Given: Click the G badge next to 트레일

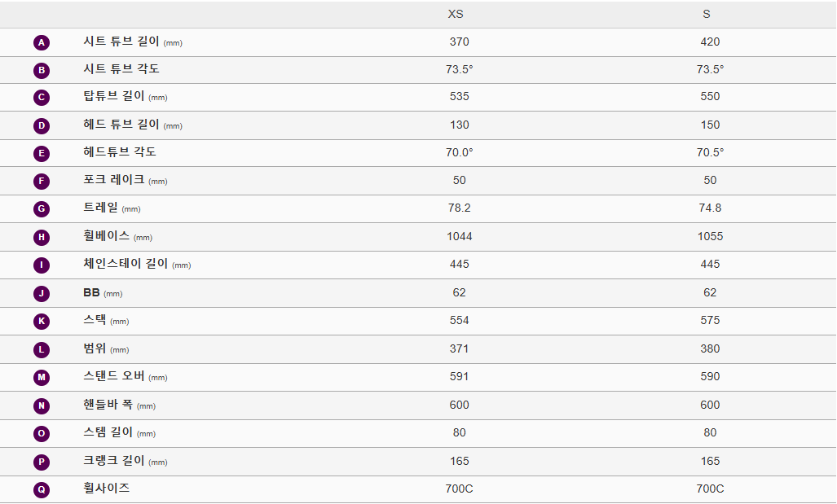Looking at the screenshot, I should pos(42,209).
